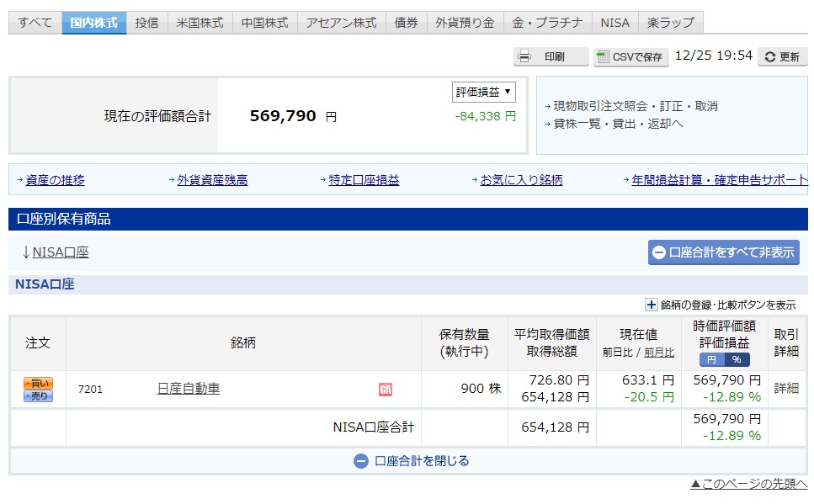
Task: Open the 外貨預り金 tab
Action: pyautogui.click(x=466, y=23)
